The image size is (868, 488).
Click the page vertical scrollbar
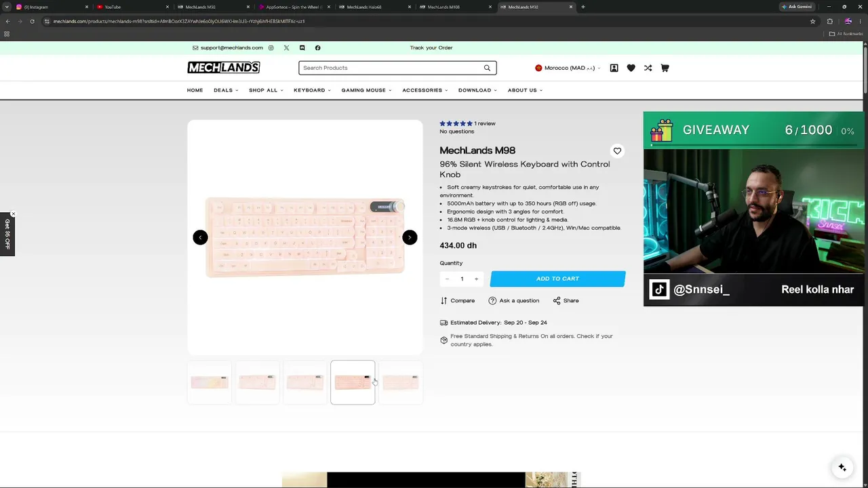(x=865, y=68)
